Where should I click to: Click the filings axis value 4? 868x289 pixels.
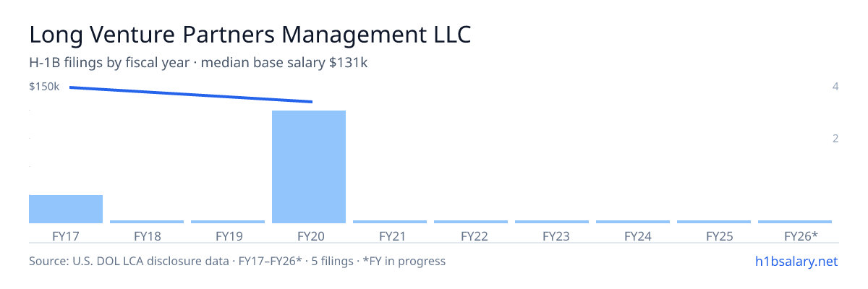tap(835, 87)
